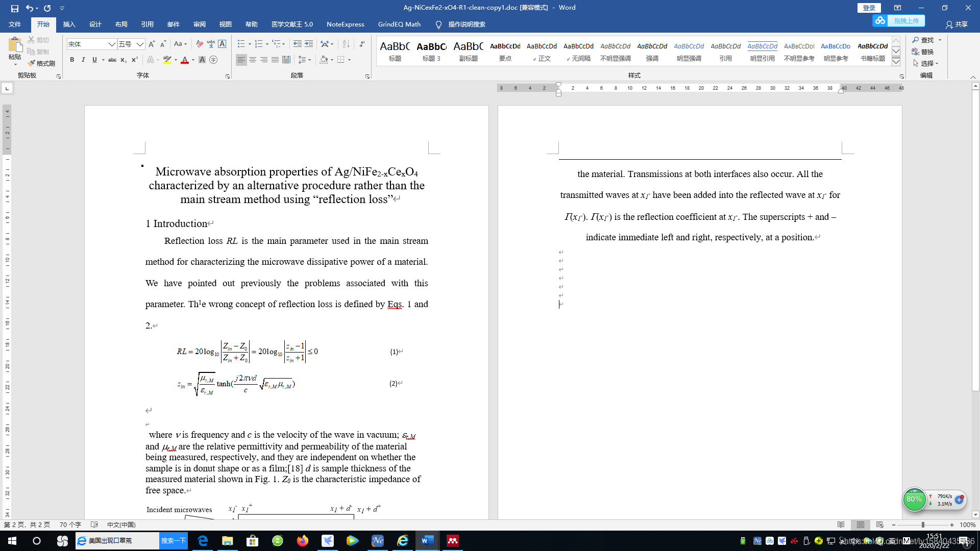This screenshot has height=551, width=980.
Task: Open the font name dropdown (宋体)
Action: 111,44
